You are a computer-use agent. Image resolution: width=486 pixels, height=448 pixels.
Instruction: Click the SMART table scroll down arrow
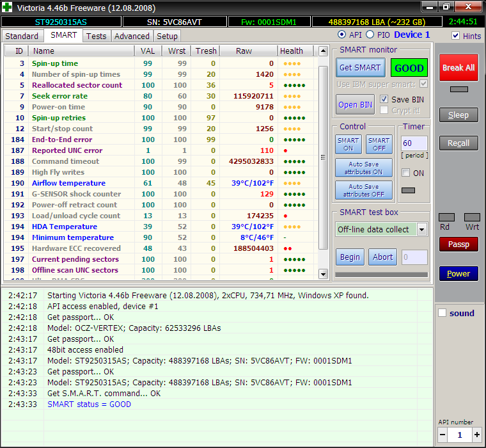(x=323, y=274)
